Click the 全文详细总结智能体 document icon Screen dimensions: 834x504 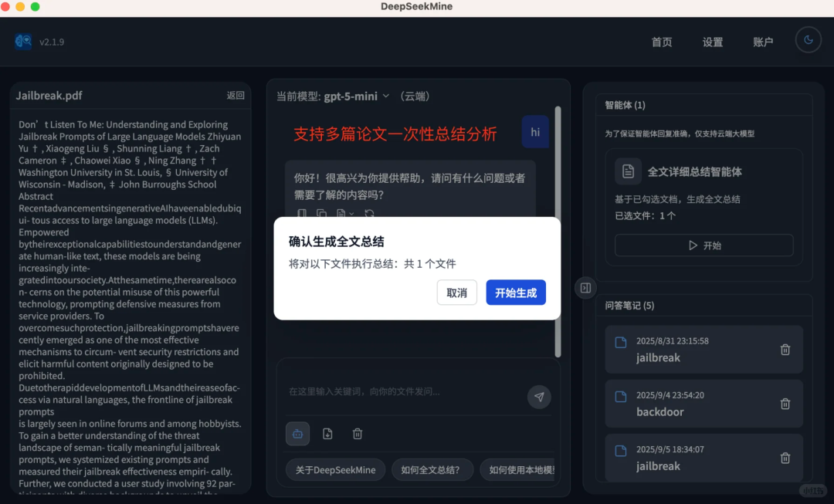(628, 171)
